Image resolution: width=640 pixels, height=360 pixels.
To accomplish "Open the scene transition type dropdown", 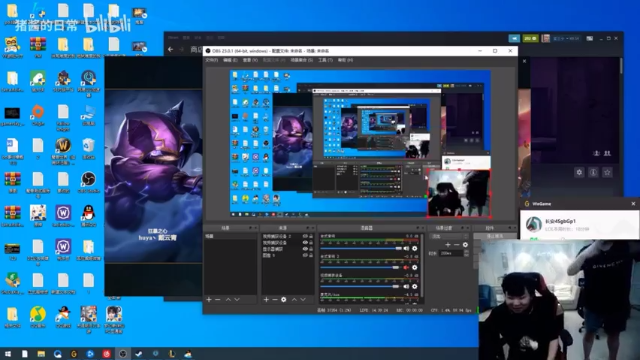I will [x=449, y=236].
